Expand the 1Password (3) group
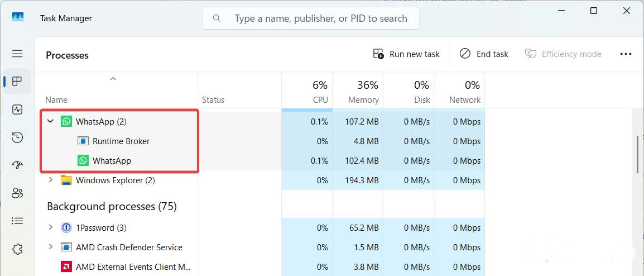This screenshot has width=644, height=276. coord(51,227)
